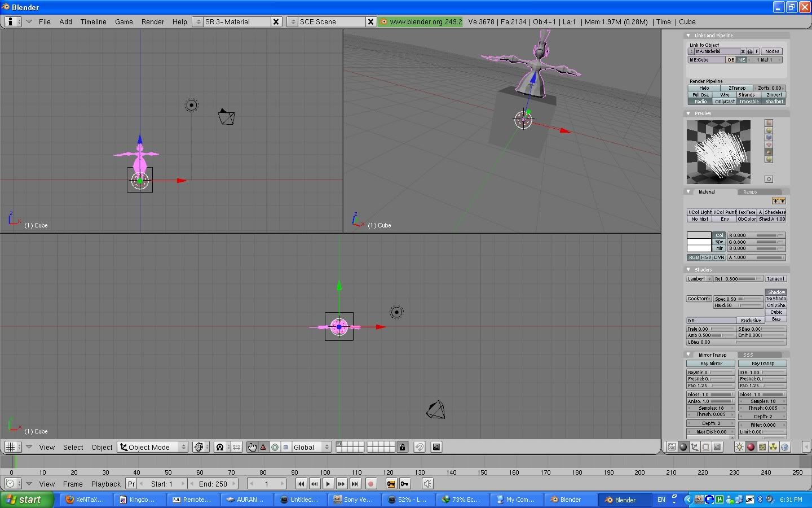Choose the flat plane preview type
Viewport: 812px width, 508px height.
(x=769, y=123)
